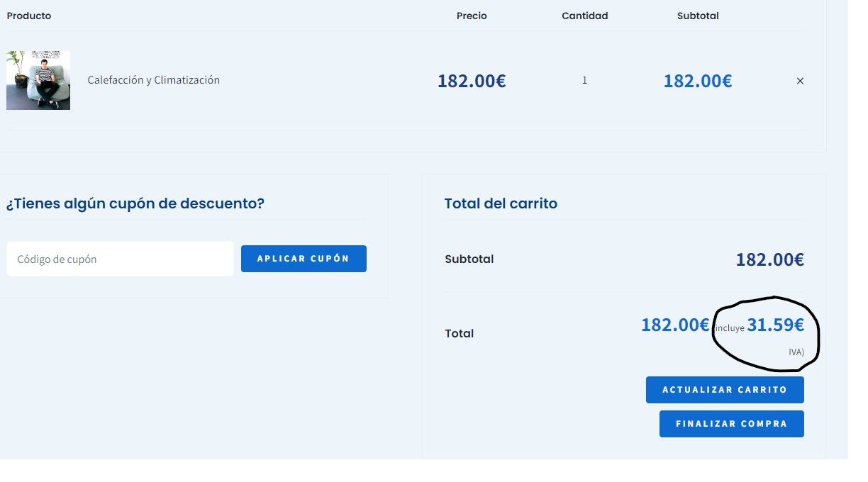Click the 182.00€ Total amount in the cart totals
The image size is (868, 482).
tap(675, 325)
